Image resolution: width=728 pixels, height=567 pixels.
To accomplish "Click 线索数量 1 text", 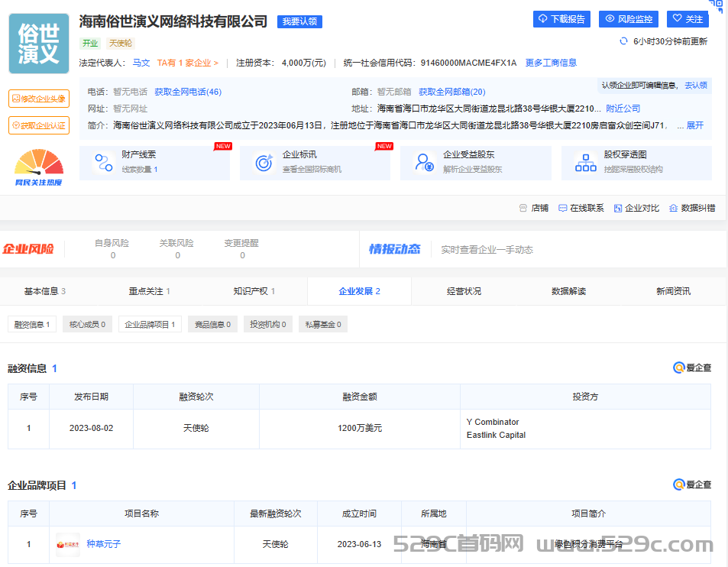I will [x=140, y=170].
